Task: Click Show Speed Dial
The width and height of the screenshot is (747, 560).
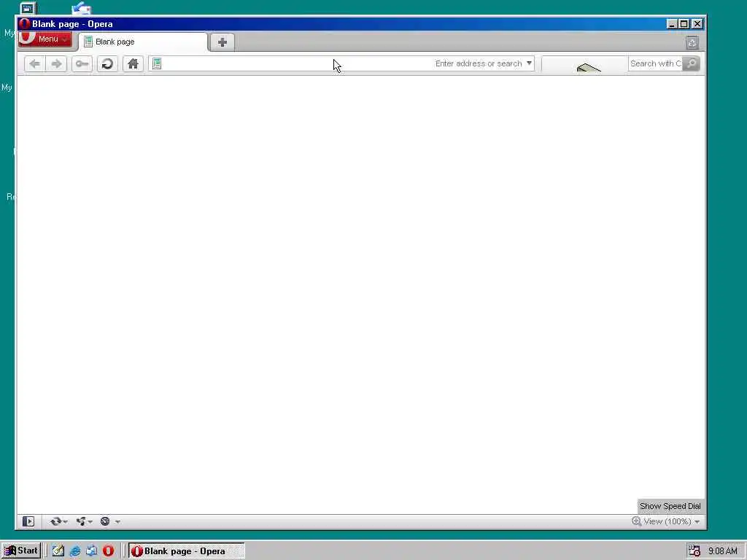Action: pyautogui.click(x=670, y=506)
